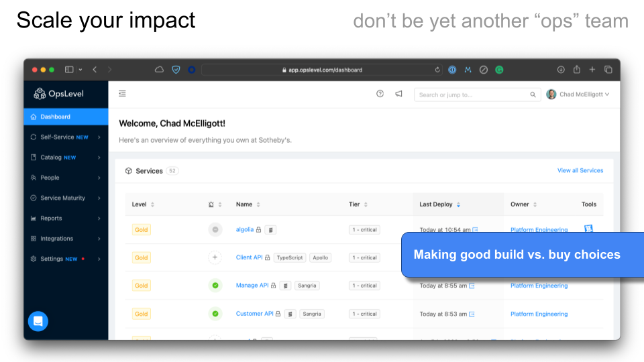Open Settings in the sidebar

(x=66, y=259)
